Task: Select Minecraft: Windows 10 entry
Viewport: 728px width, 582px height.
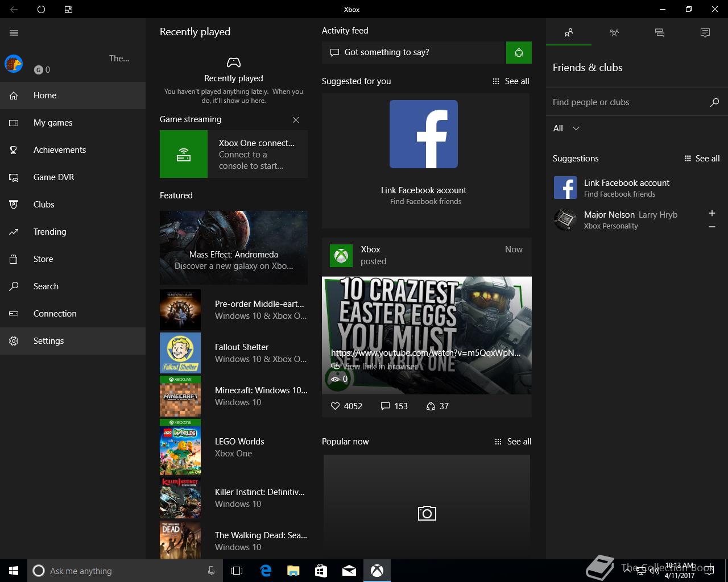Action: pos(234,396)
